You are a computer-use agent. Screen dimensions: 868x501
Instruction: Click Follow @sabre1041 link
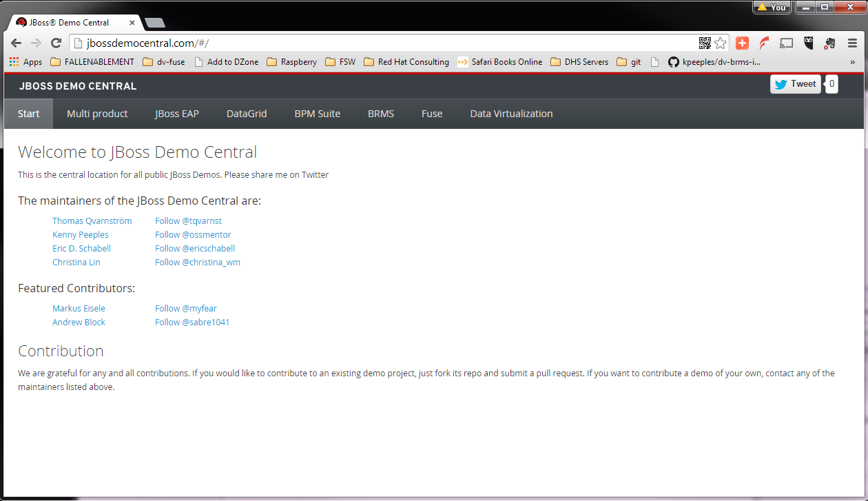pyautogui.click(x=192, y=323)
